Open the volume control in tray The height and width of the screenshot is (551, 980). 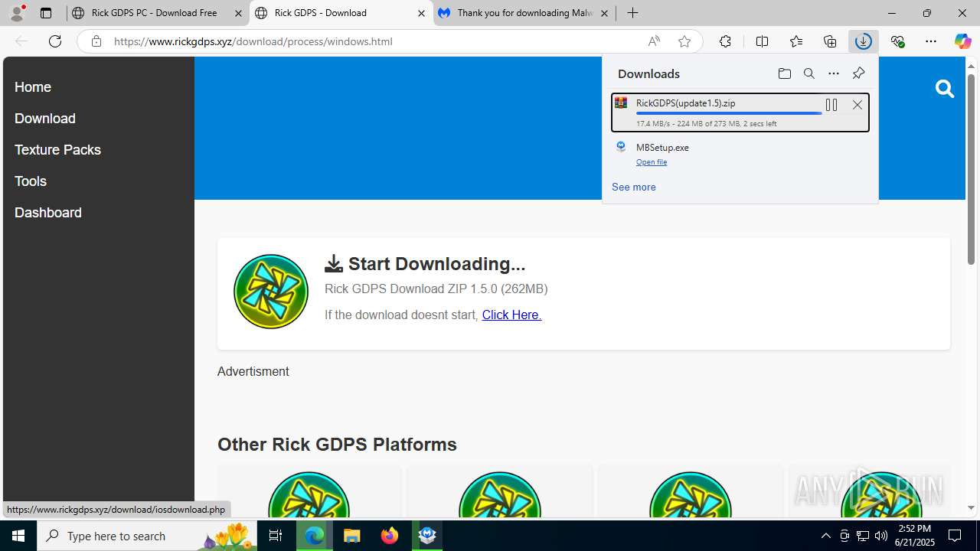881,536
